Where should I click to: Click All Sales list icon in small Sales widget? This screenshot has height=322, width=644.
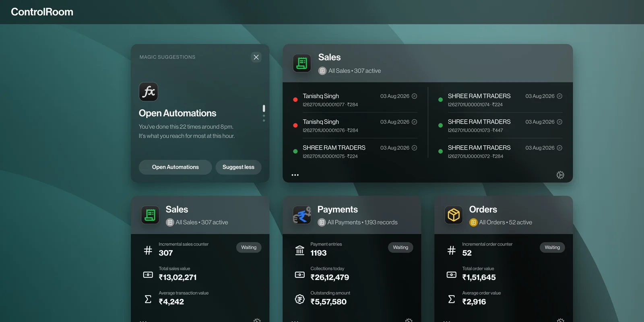[170, 223]
